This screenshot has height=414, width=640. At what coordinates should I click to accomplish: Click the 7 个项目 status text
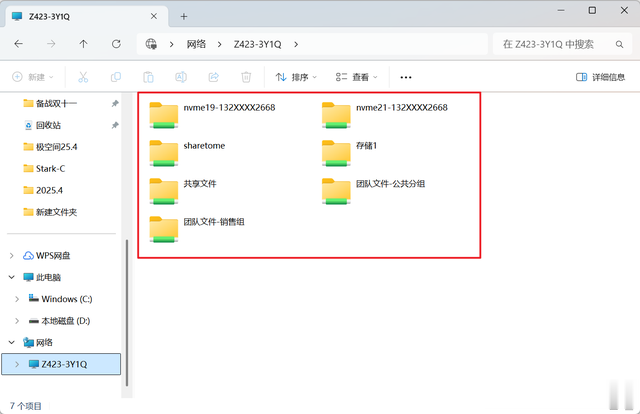(26, 406)
